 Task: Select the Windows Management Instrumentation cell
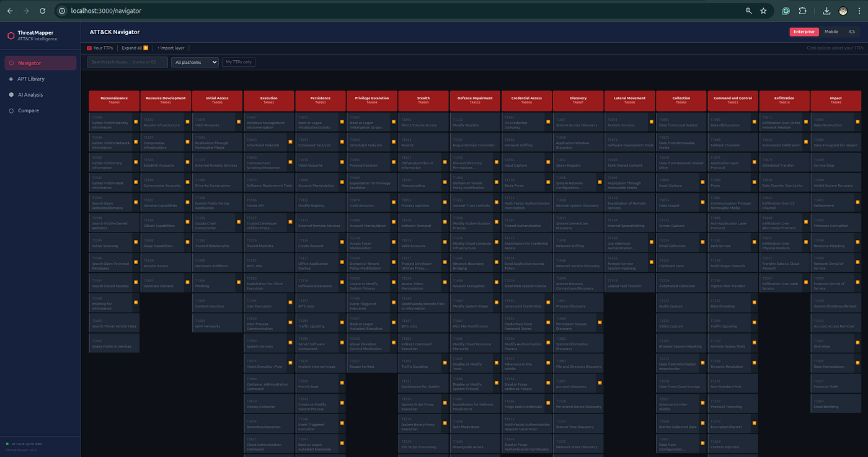pyautogui.click(x=268, y=122)
